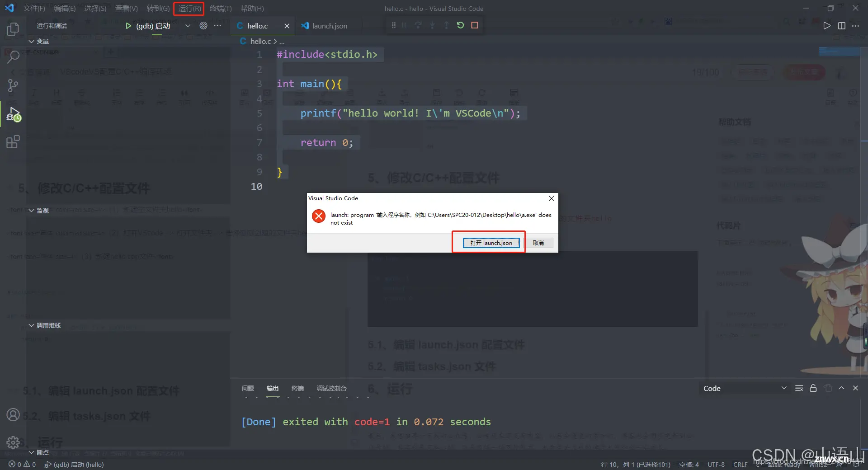
Task: Click 行 10, 列 1 cursor position indicator
Action: (635, 465)
